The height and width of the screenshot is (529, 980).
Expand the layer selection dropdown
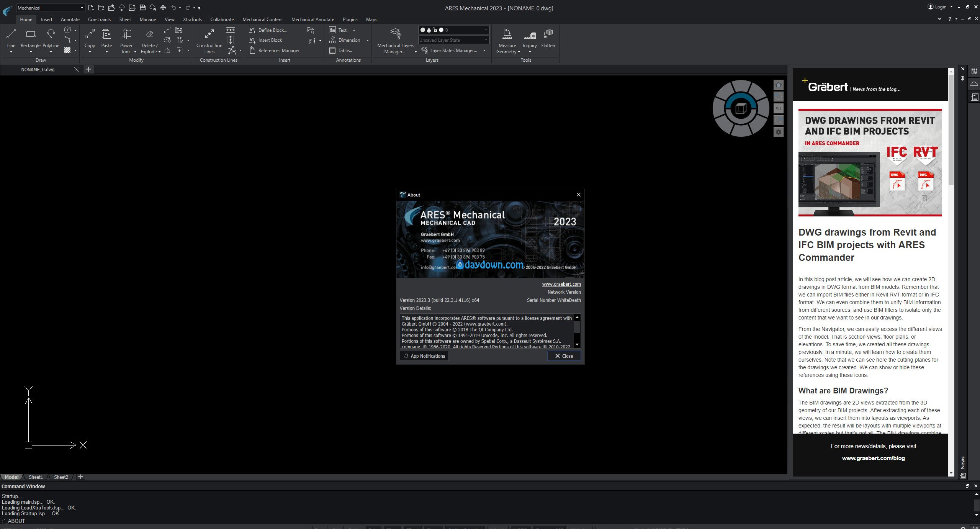pyautogui.click(x=454, y=30)
